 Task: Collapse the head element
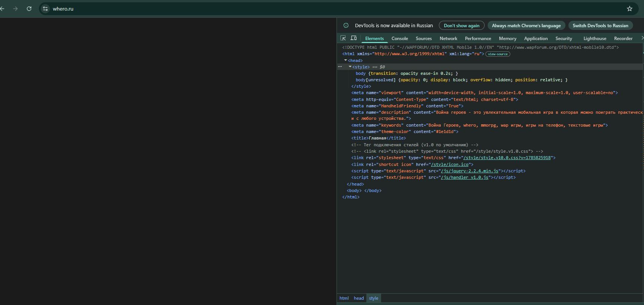click(x=346, y=60)
